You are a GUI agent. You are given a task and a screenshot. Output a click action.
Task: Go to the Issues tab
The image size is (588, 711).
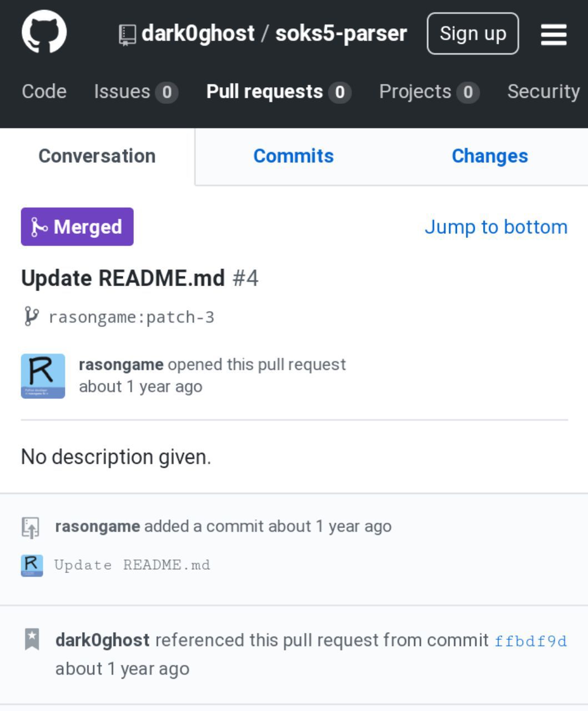pos(136,92)
